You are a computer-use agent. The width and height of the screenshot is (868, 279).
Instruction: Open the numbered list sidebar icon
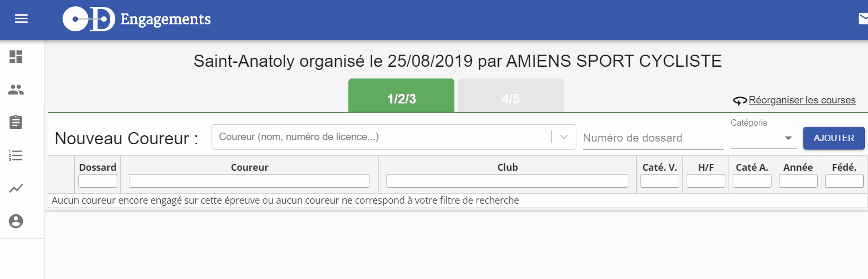point(16,155)
